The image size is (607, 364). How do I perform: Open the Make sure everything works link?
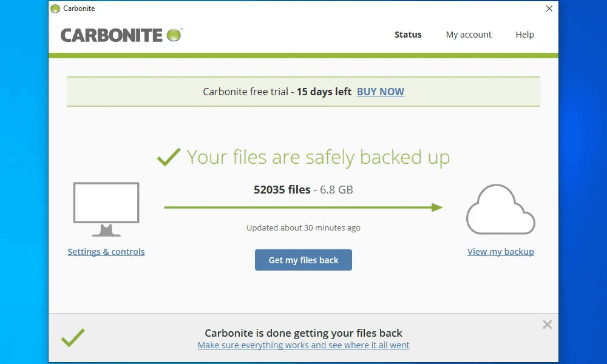[x=303, y=345]
